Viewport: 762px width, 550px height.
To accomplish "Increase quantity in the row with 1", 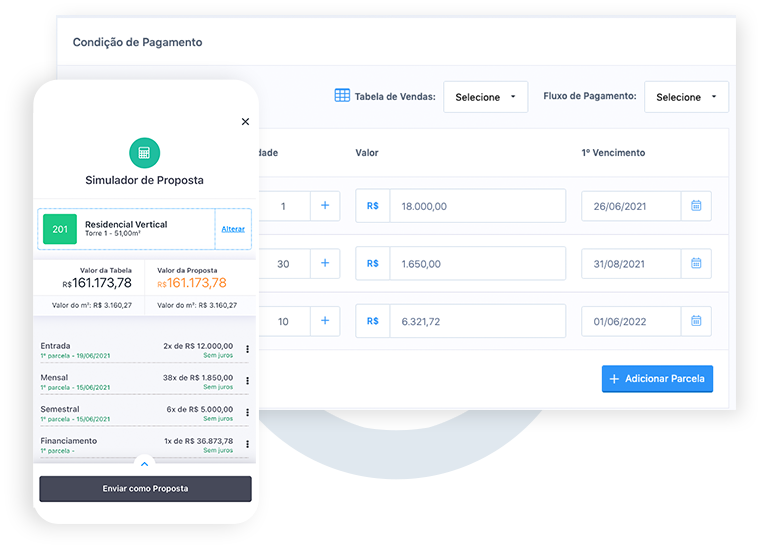I will click(x=324, y=206).
